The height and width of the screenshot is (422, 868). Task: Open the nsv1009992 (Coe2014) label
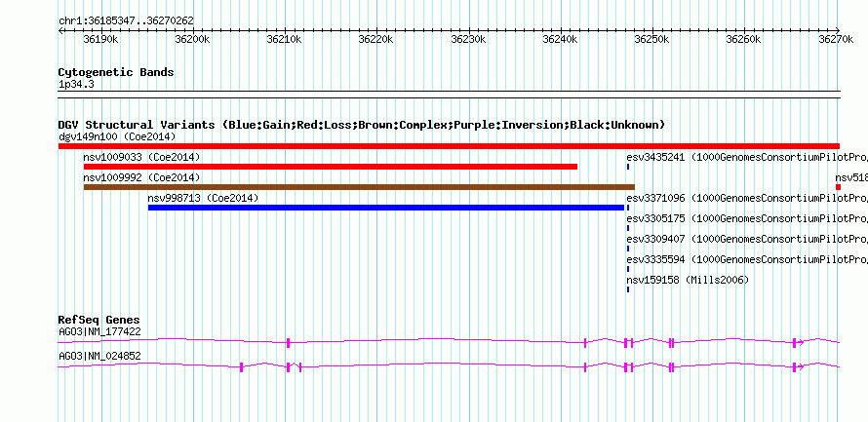pos(141,177)
